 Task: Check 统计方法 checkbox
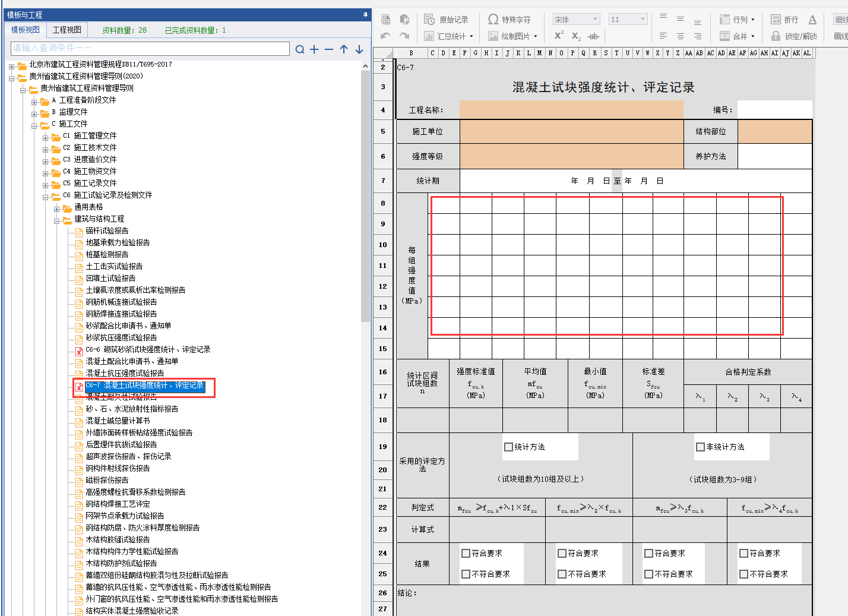(x=508, y=447)
